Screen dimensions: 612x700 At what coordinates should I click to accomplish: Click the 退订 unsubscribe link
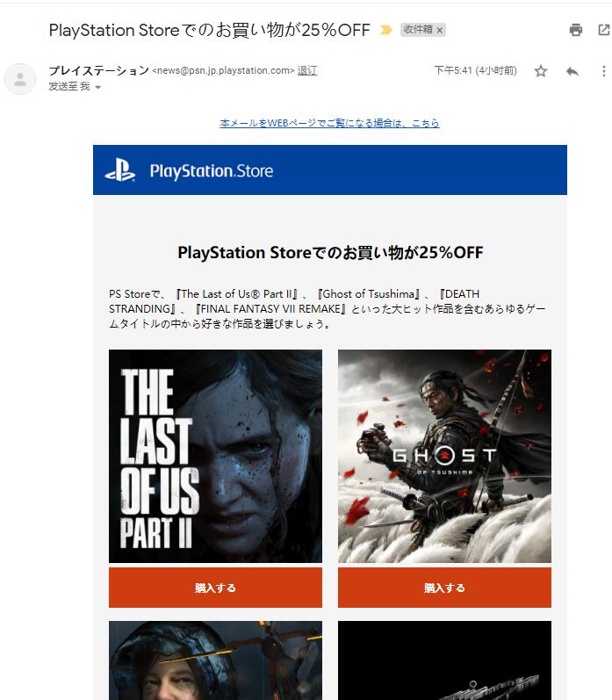307,70
